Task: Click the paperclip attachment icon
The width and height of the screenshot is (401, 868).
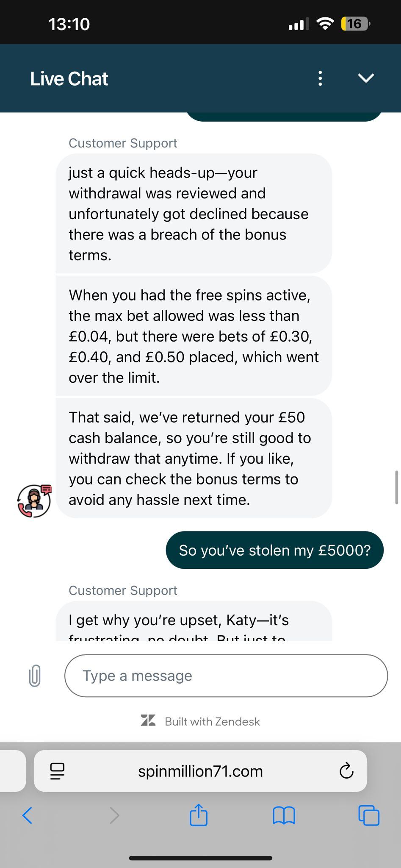Action: tap(35, 676)
